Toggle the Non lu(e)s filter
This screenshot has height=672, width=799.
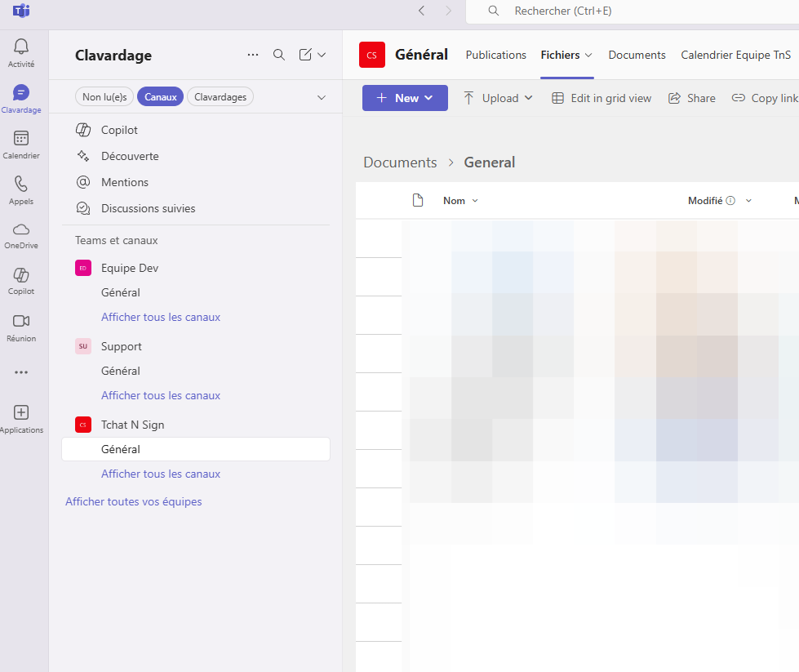coord(104,97)
